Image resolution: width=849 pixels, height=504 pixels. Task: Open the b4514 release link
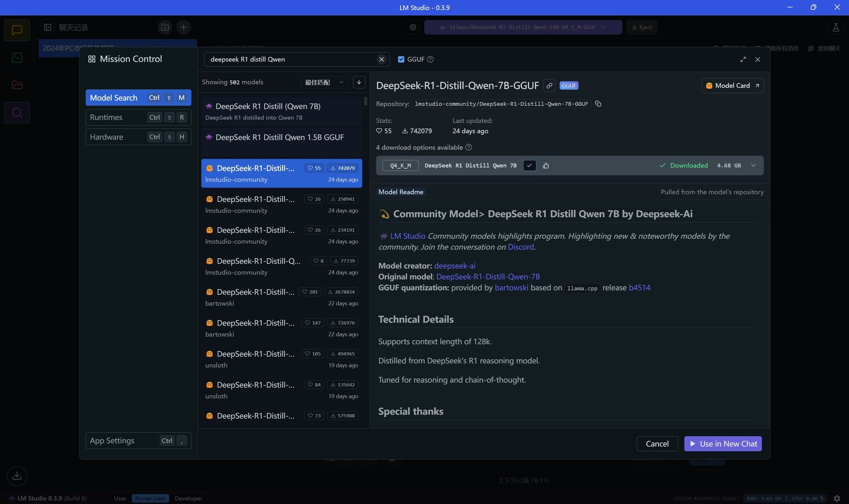click(x=639, y=288)
